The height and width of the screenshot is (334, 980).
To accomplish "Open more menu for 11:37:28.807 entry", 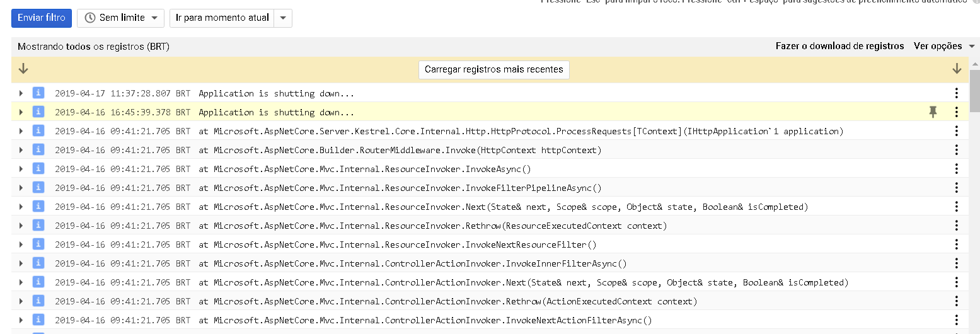I will tap(957, 93).
